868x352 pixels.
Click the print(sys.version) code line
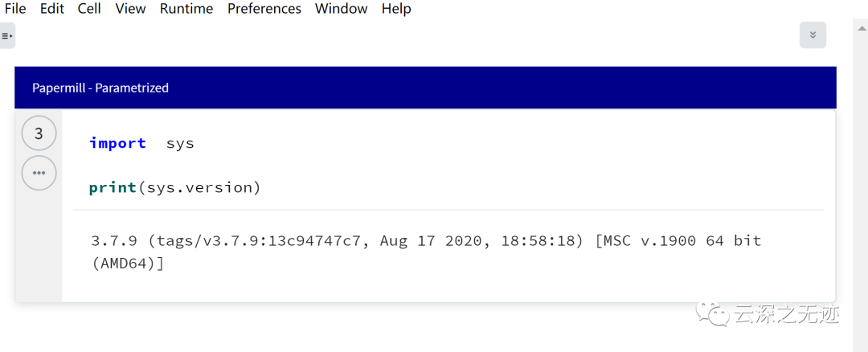[x=175, y=187]
